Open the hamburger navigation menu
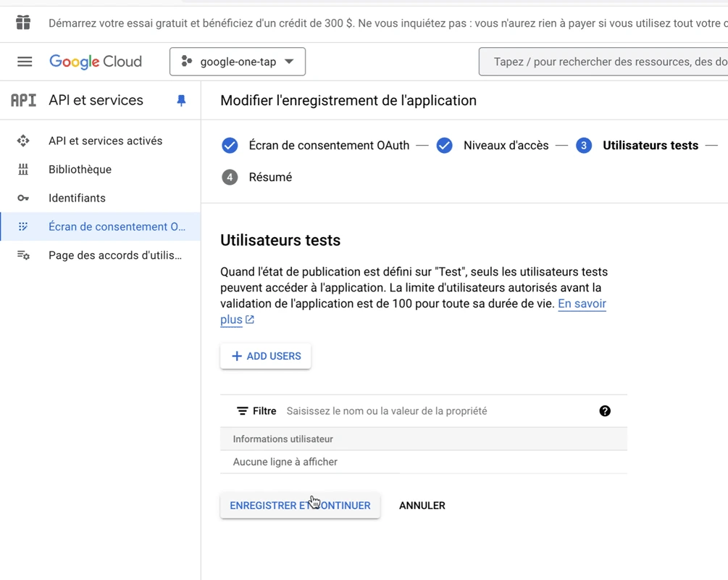The width and height of the screenshot is (728, 580). (25, 62)
